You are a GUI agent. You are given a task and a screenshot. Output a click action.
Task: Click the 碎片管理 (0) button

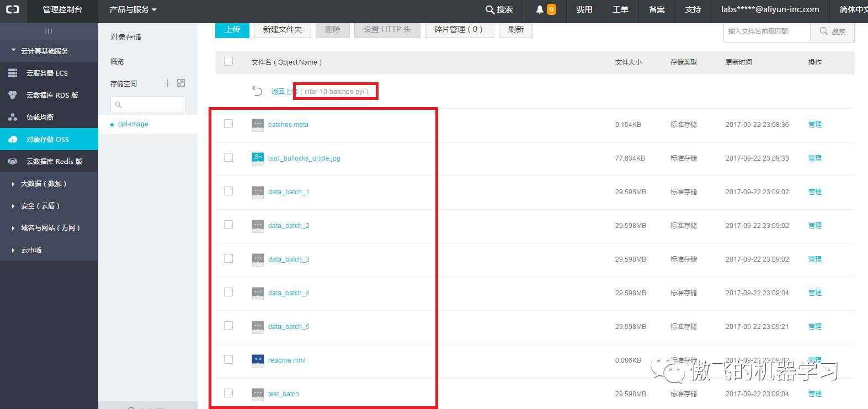(x=459, y=30)
